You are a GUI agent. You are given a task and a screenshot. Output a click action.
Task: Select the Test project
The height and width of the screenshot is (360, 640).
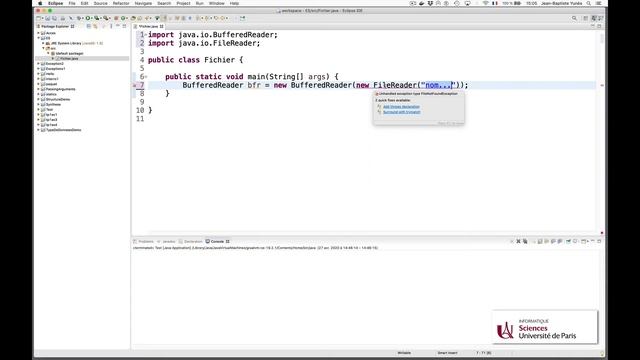49,109
